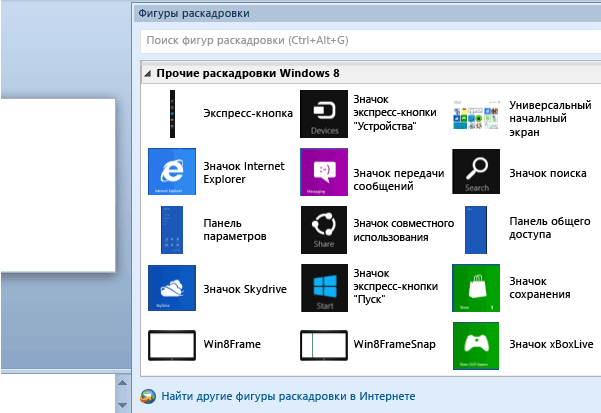Select the Win8Frame tablet outline icon
Screen dimensions: 601x413
pyautogui.click(x=172, y=345)
